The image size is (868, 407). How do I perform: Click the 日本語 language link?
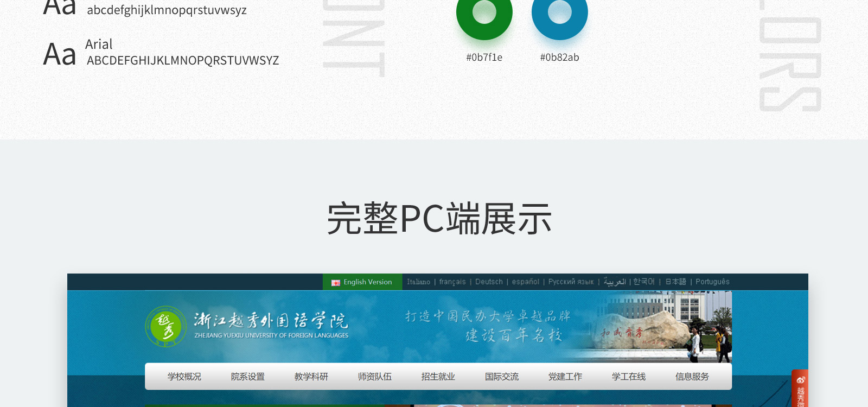point(675,282)
